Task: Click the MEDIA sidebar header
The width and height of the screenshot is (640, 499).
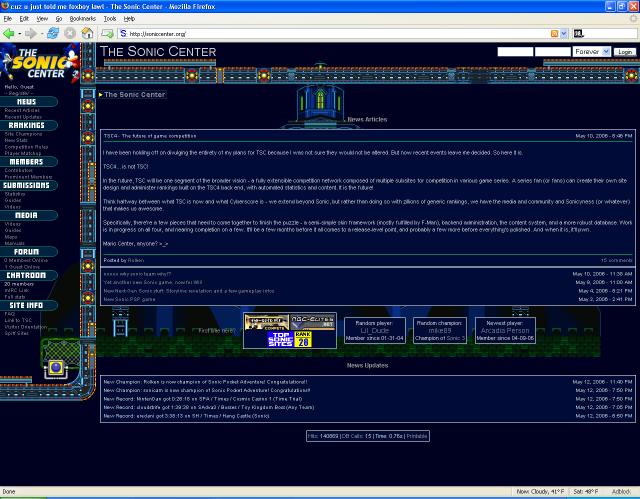Action: tap(27, 215)
